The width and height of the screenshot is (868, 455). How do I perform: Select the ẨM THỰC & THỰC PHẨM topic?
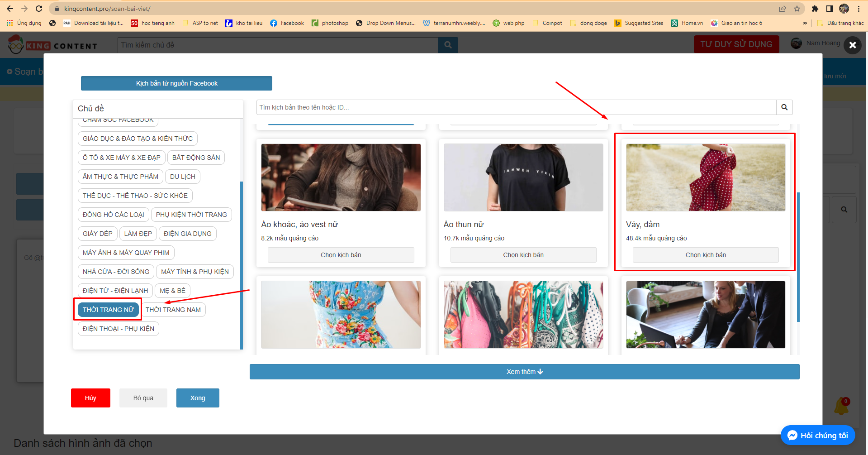pyautogui.click(x=120, y=177)
